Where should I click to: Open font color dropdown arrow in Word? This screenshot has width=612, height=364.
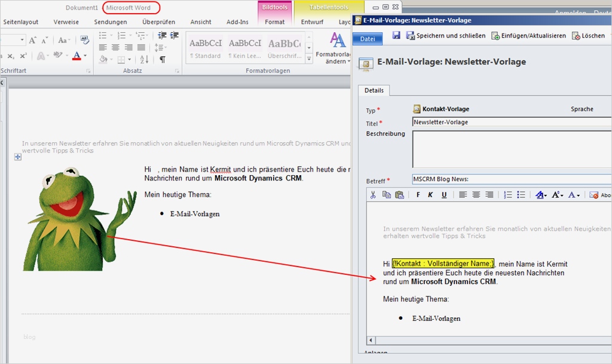[x=85, y=56]
